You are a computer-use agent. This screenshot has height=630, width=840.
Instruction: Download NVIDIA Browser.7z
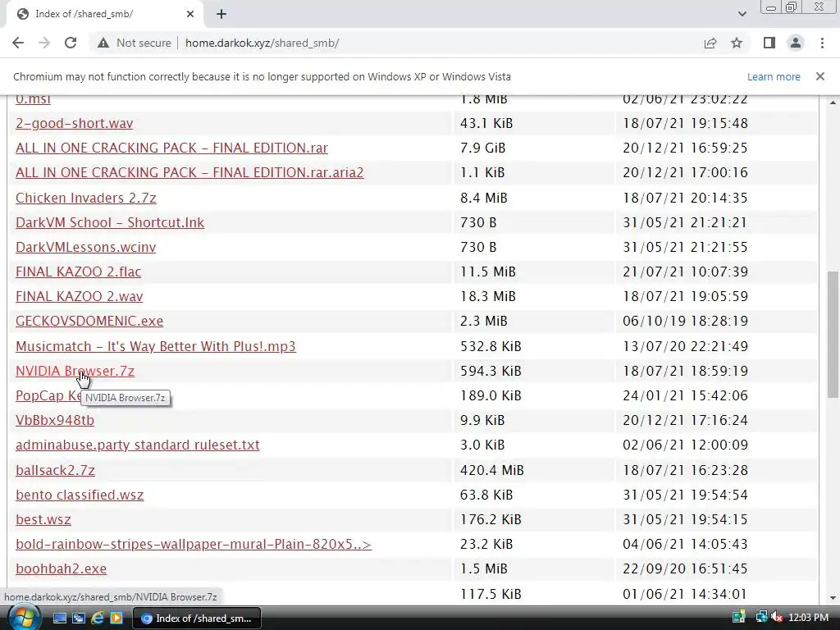75,371
